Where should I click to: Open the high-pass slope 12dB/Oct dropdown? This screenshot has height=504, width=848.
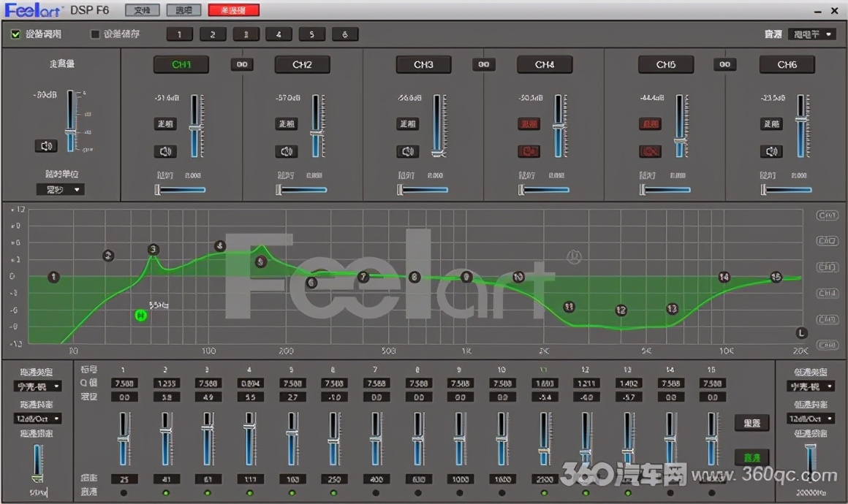(x=37, y=419)
